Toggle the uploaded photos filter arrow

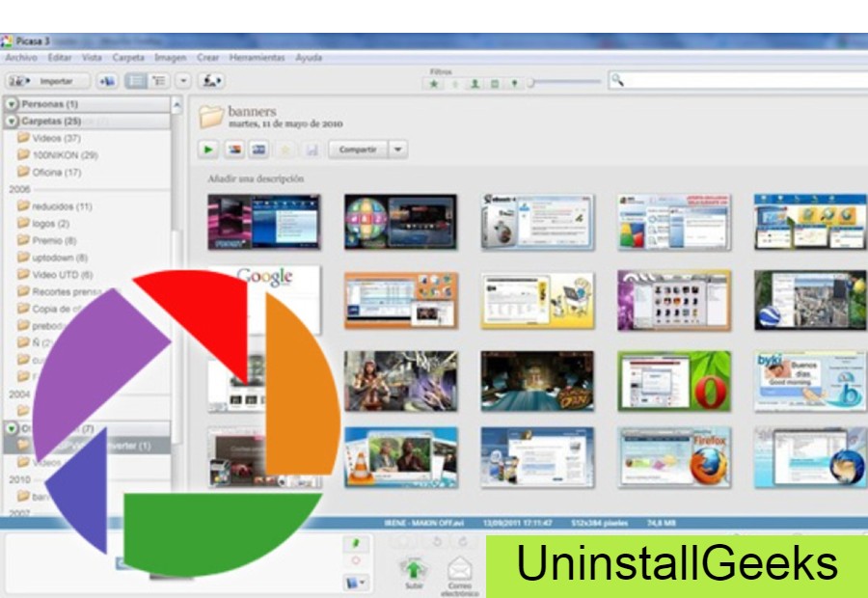454,84
